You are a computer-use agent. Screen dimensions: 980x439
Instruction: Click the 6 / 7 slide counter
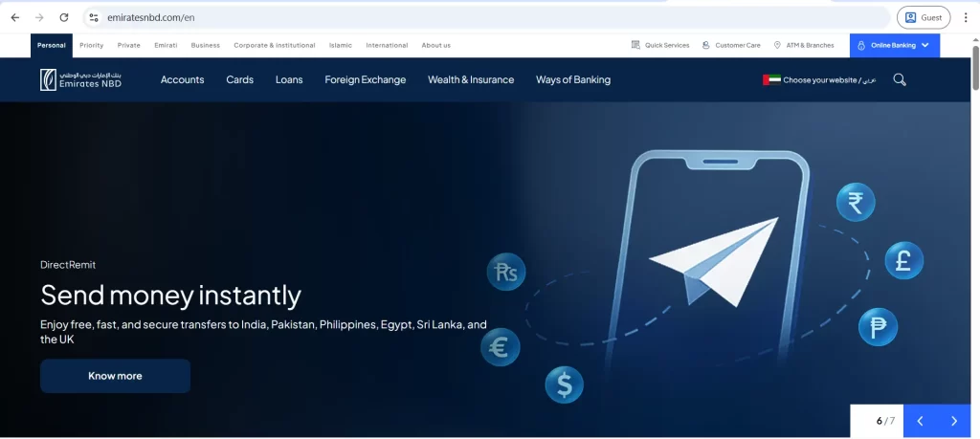point(885,421)
